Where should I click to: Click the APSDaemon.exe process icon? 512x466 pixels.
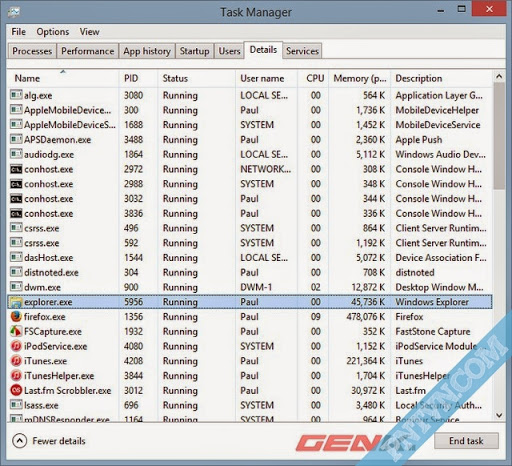pos(16,139)
